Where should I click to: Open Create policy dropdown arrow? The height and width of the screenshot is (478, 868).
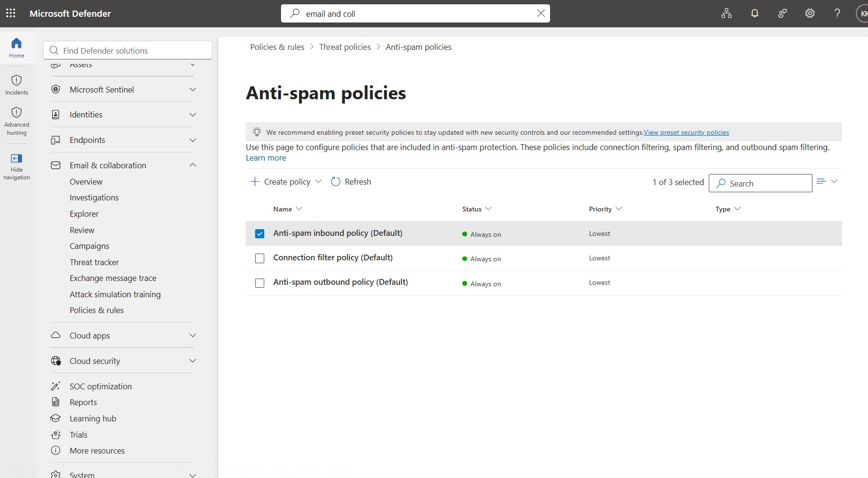coord(318,182)
